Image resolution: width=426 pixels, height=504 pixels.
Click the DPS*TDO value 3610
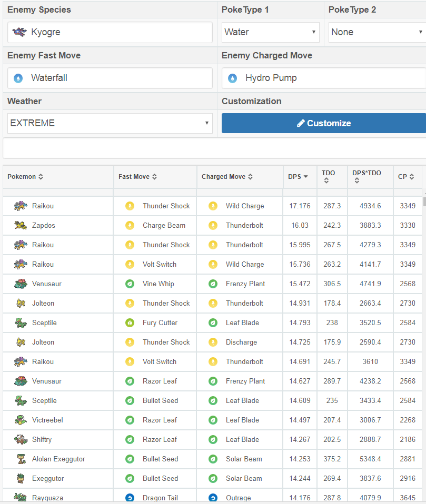coord(370,361)
